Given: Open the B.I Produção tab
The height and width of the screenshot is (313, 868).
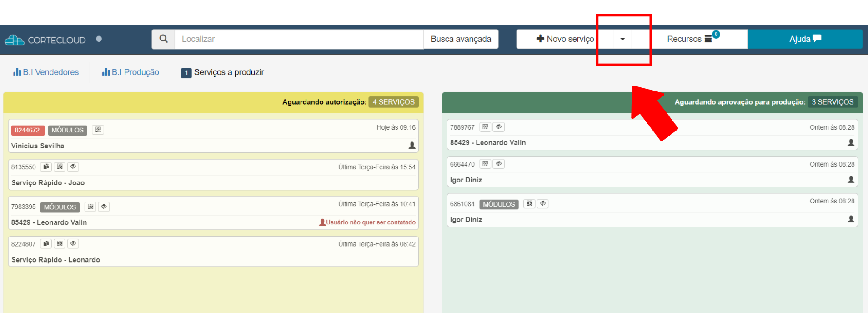Looking at the screenshot, I should click(x=130, y=72).
